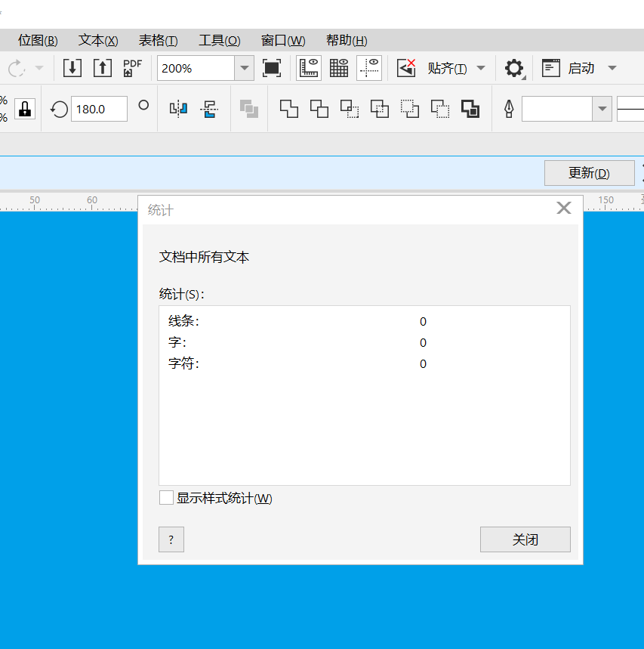Click the mirror vertically icon
The image size is (644, 649).
[x=209, y=109]
